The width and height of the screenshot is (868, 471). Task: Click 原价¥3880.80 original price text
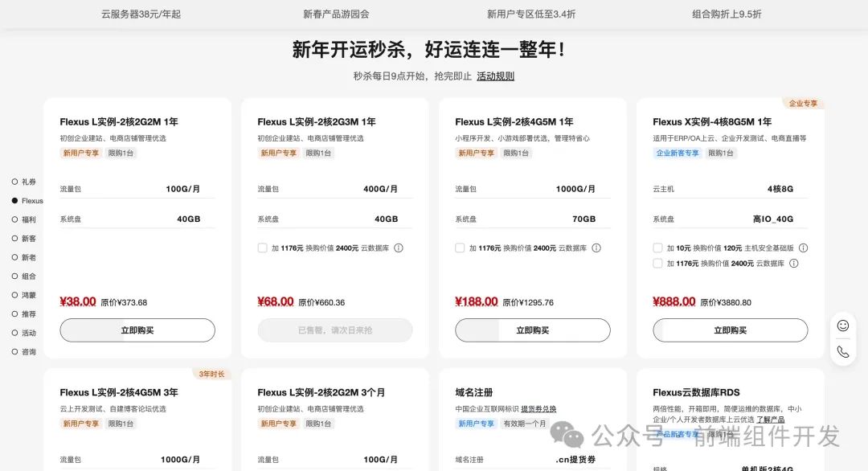[726, 302]
